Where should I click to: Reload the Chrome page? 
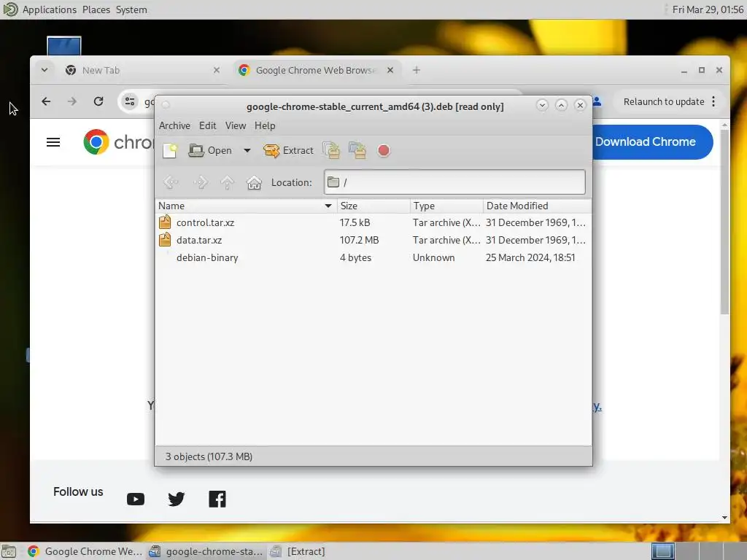point(98,101)
